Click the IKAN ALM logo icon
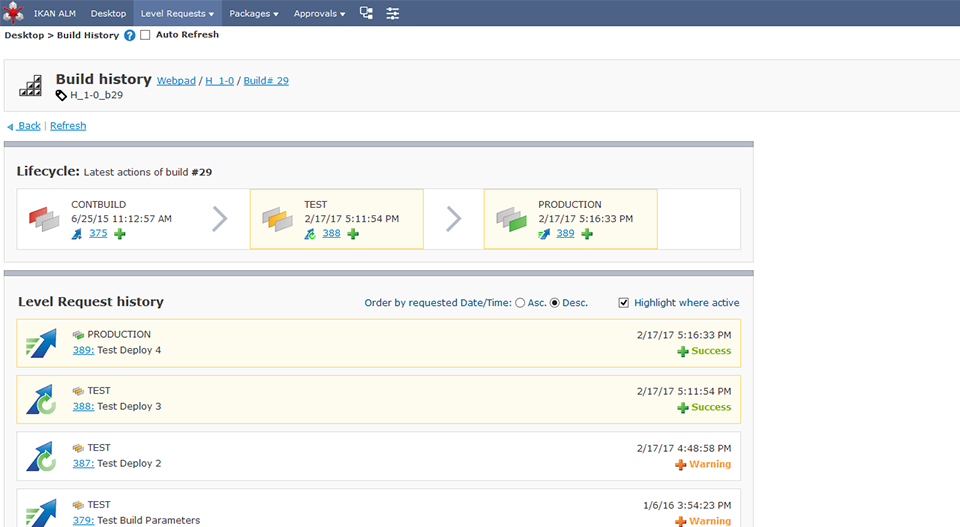The image size is (960, 527). point(12,13)
